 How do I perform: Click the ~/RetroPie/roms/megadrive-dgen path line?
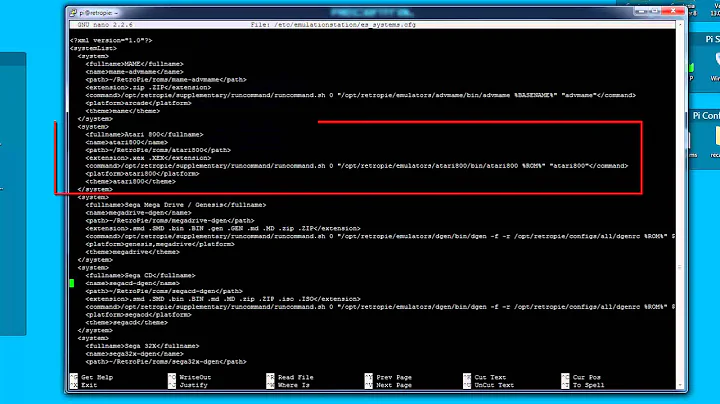click(x=170, y=221)
